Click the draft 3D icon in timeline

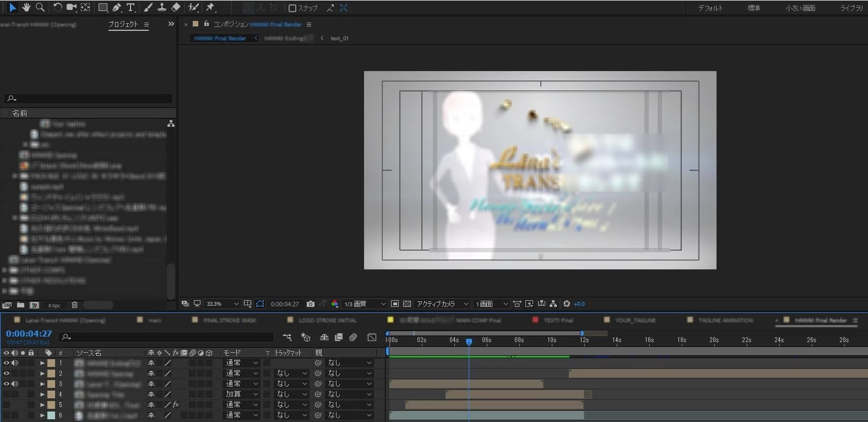click(306, 337)
